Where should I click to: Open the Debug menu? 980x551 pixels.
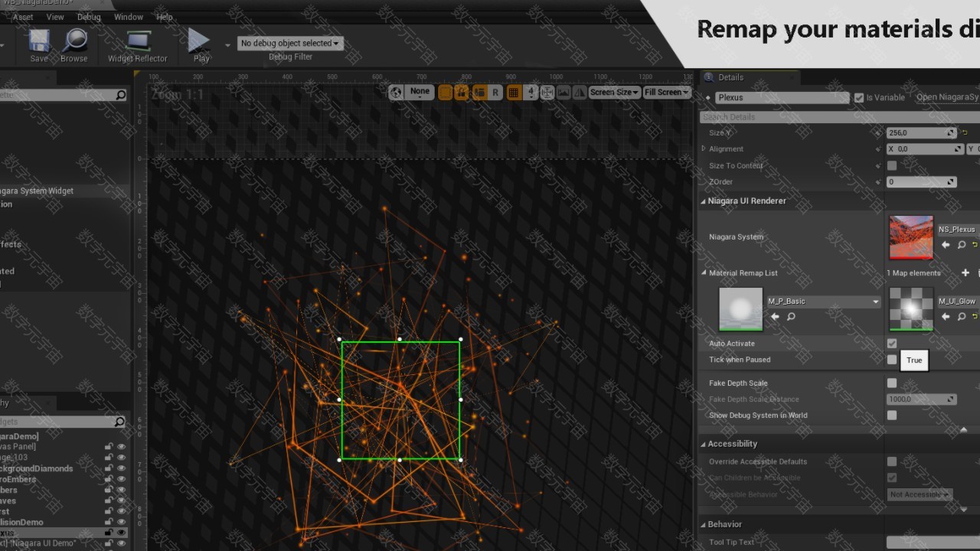pos(89,17)
